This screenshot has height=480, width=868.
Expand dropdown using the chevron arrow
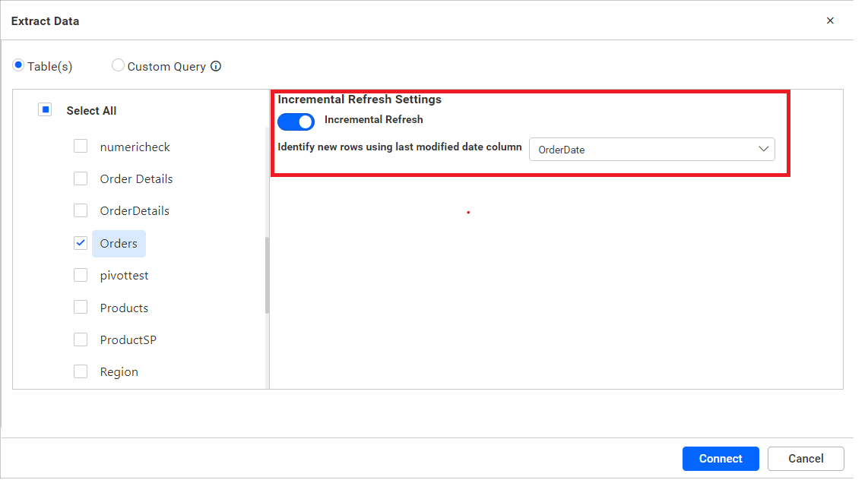[x=764, y=150]
